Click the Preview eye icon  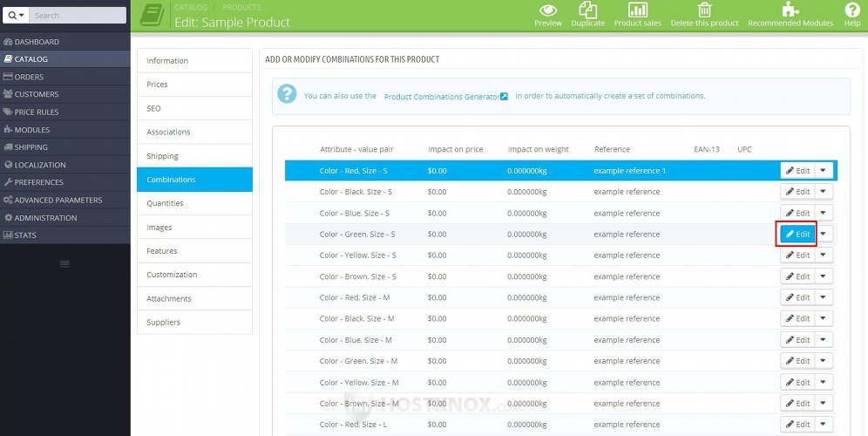coord(547,10)
